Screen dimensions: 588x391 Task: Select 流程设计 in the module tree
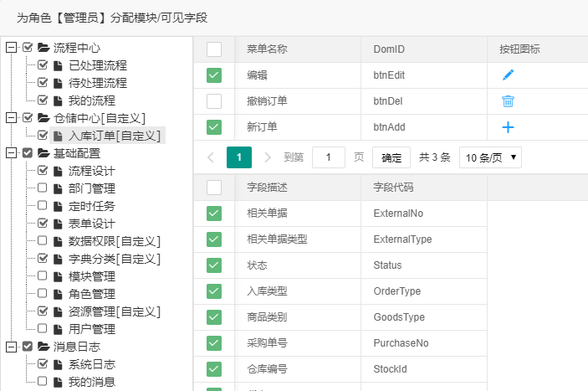coord(91,171)
